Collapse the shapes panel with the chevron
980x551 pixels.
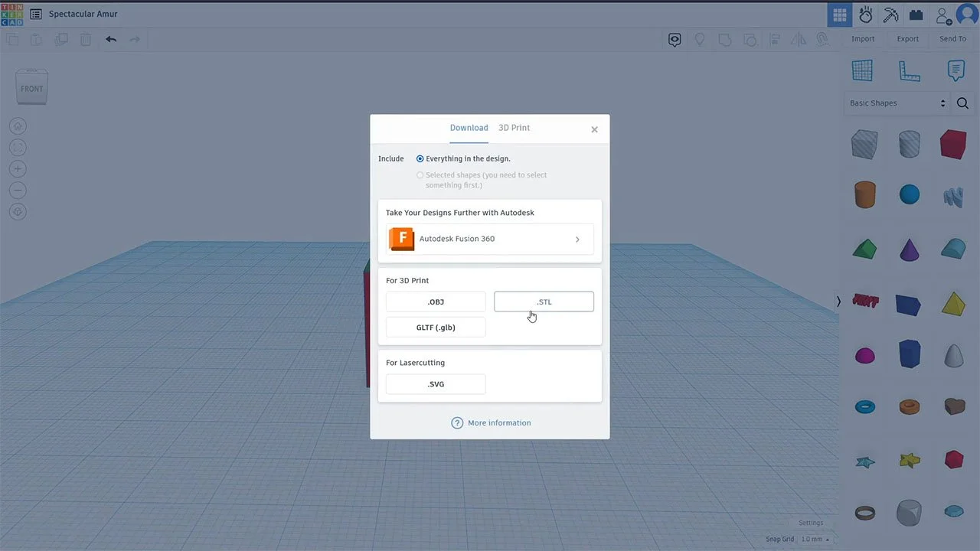tap(838, 302)
